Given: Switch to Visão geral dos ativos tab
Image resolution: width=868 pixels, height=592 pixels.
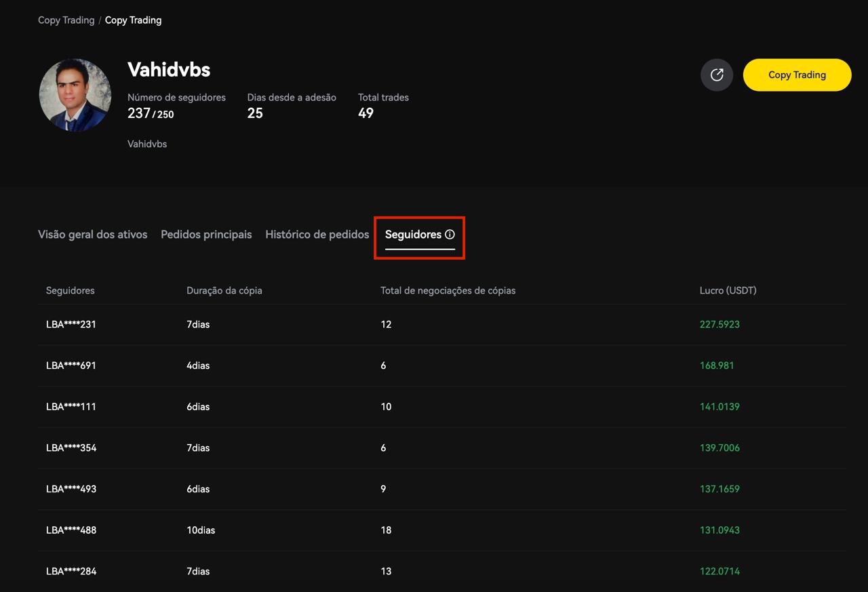Looking at the screenshot, I should tap(92, 235).
